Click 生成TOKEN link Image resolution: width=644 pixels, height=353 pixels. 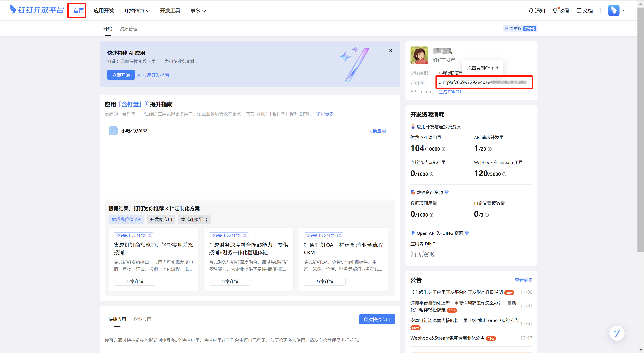pos(450,92)
